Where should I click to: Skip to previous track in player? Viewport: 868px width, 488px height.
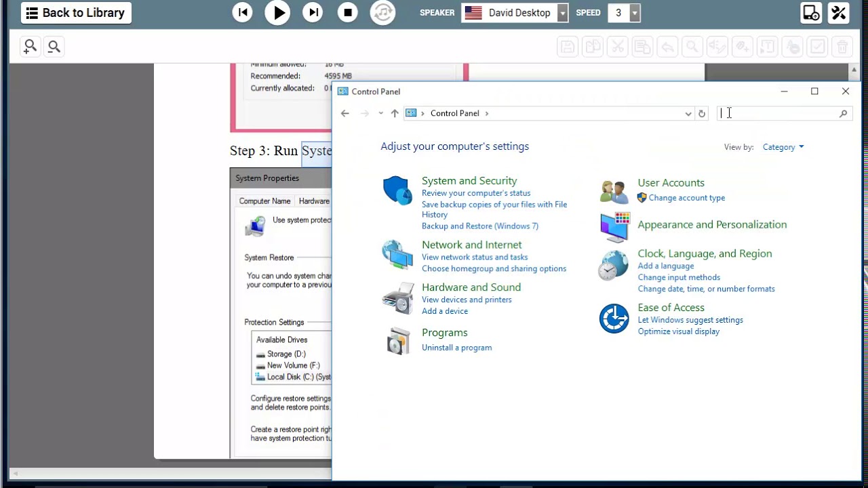click(x=242, y=12)
